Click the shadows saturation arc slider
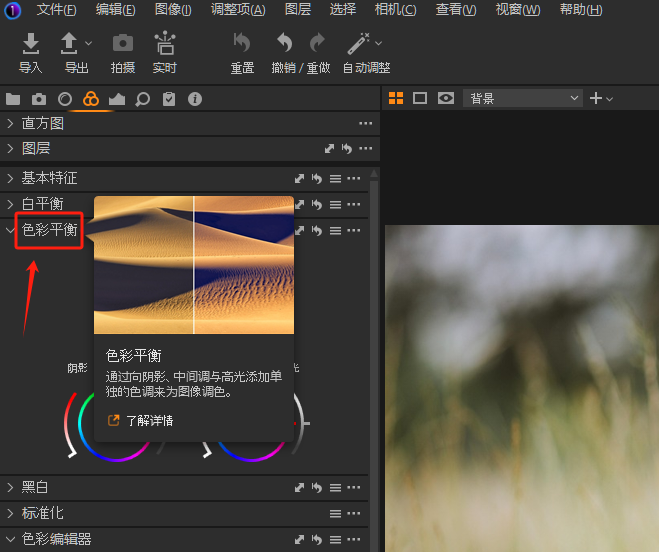Viewport: 659px width, 552px height. (70, 425)
